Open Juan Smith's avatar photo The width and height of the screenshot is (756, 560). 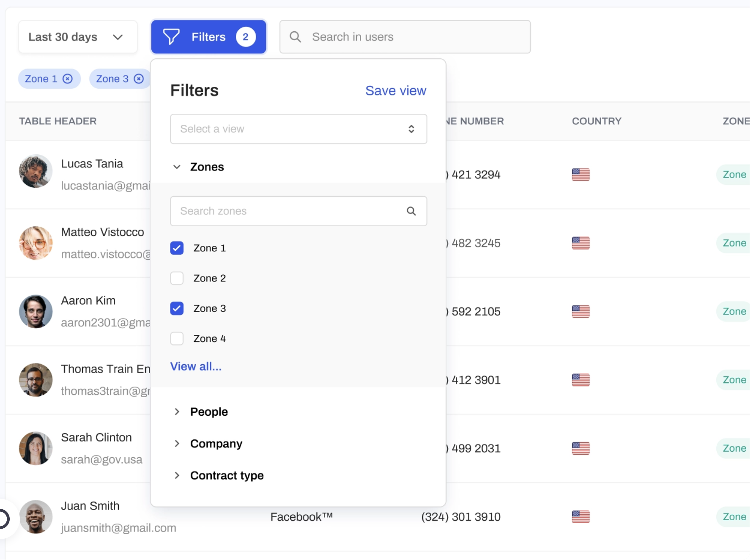pos(36,517)
